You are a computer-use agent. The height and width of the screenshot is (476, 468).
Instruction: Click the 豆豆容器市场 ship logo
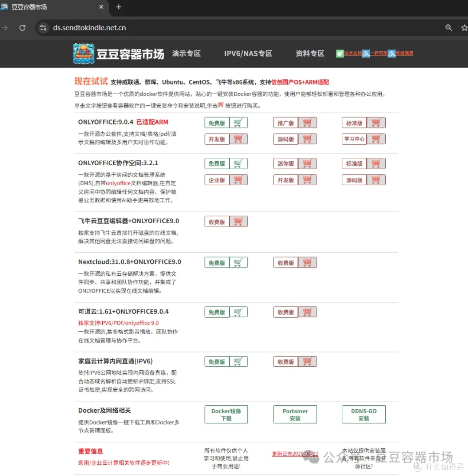tap(84, 53)
